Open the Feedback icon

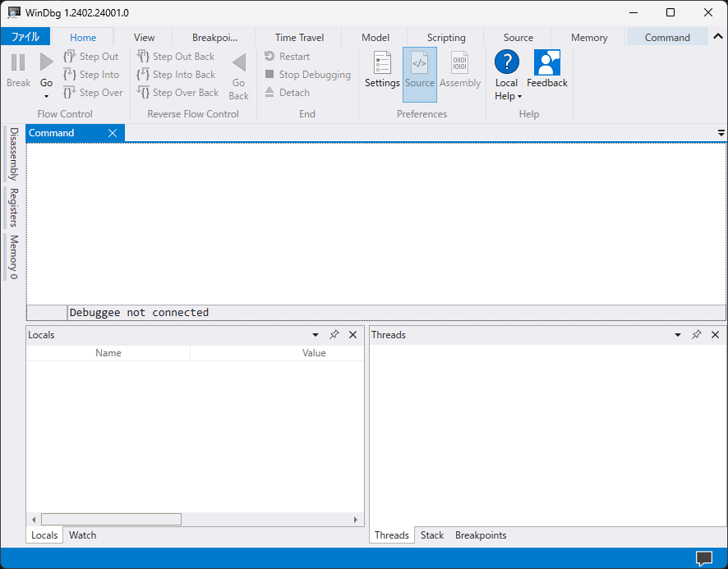pos(547,62)
